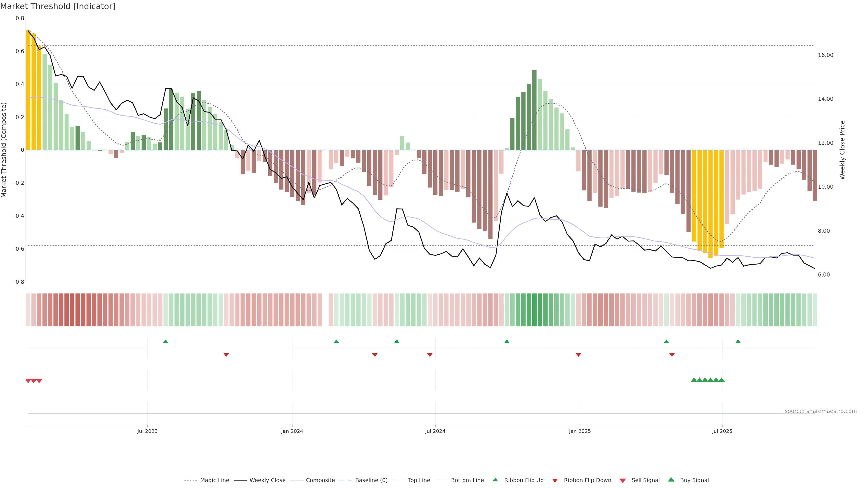The height and width of the screenshot is (488, 868).
Task: Click the Ribbon Flip Up legend triangle
Action: click(495, 480)
